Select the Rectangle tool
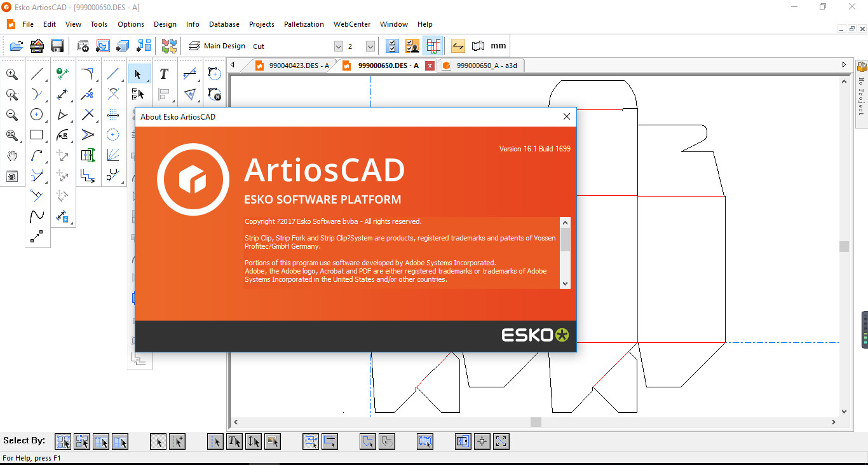 [x=37, y=135]
